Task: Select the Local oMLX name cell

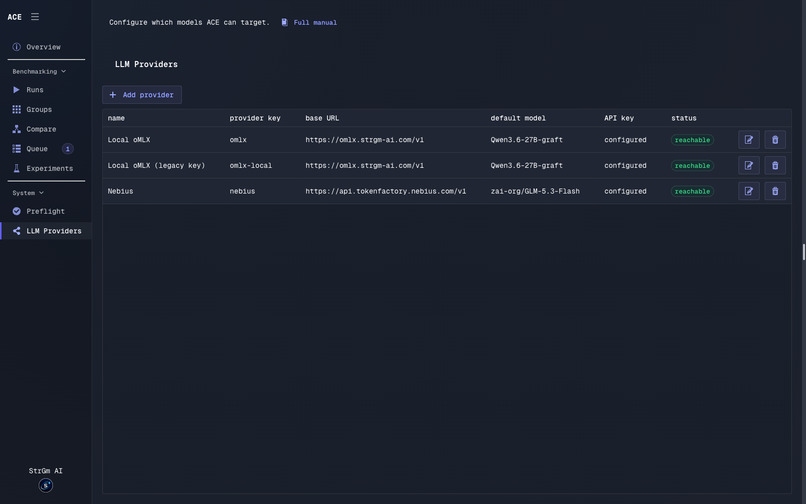Action: click(129, 139)
